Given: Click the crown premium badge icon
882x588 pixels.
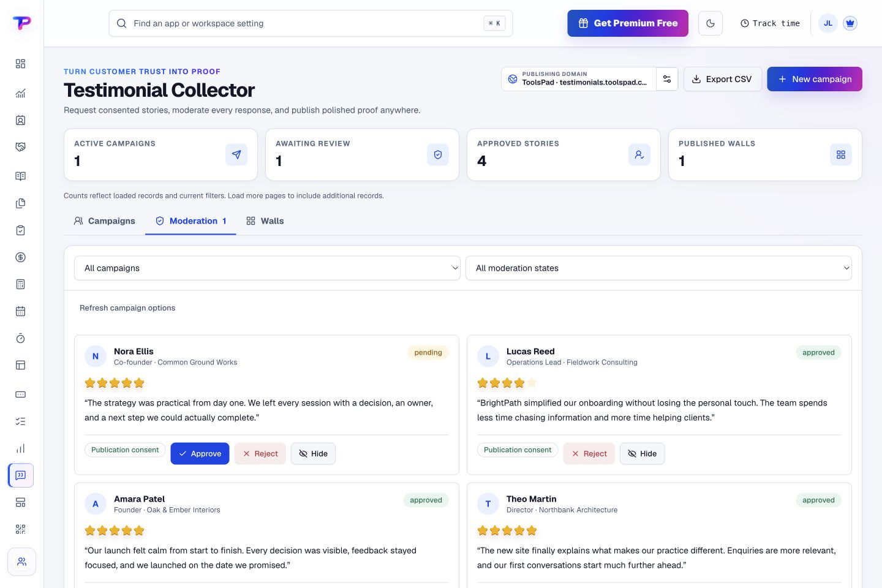Looking at the screenshot, I should click(x=850, y=23).
